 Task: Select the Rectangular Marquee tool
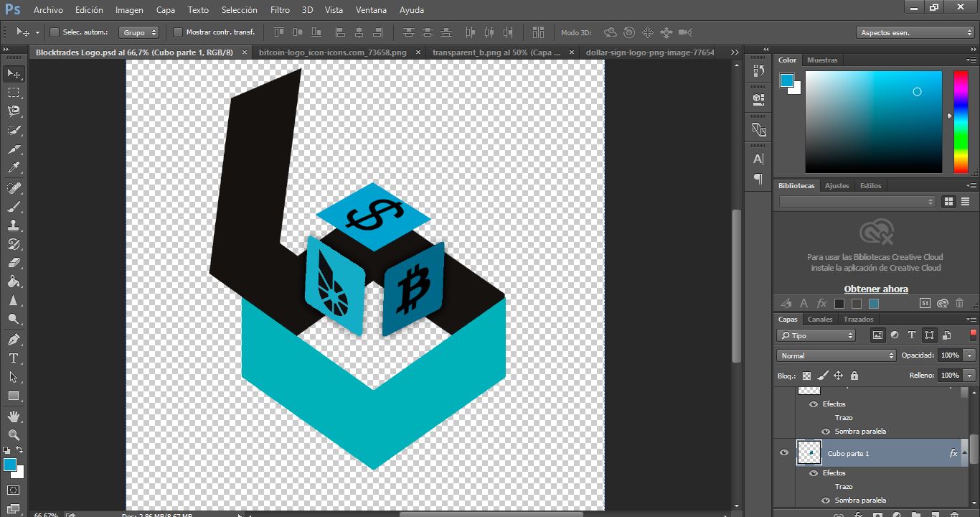coord(14,92)
